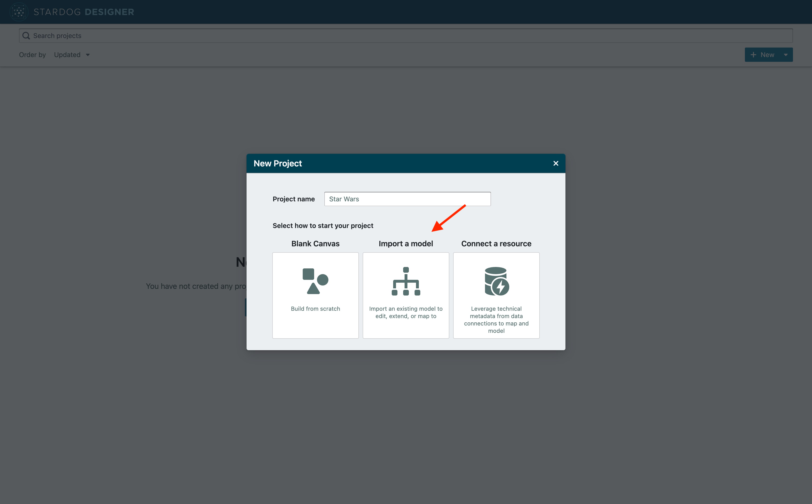Click the search magnifier icon
This screenshot has height=504, width=812.
pos(26,36)
